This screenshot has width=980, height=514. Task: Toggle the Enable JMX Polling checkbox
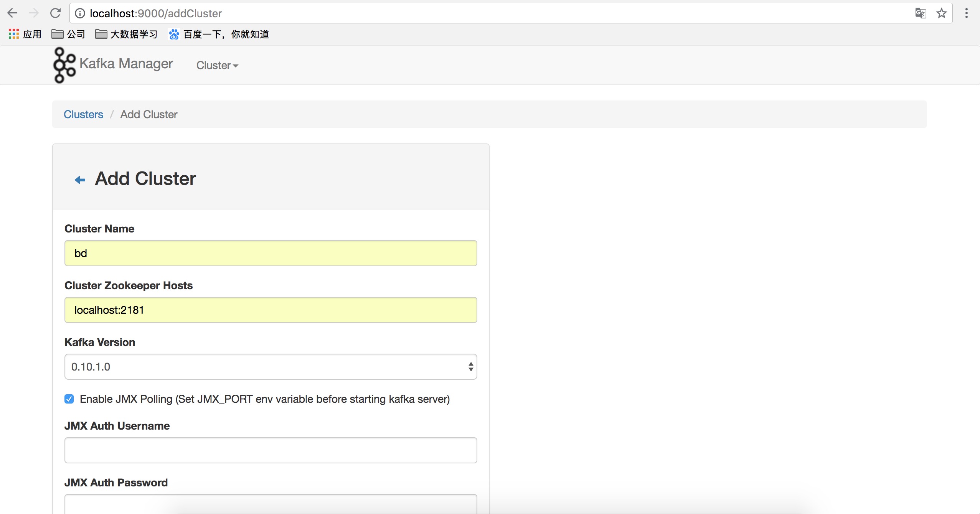point(69,399)
